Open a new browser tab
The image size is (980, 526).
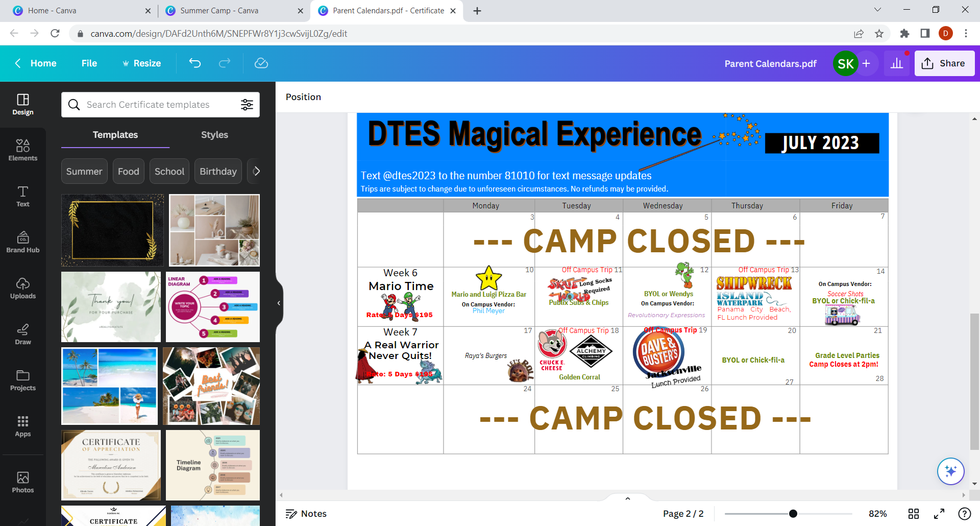pyautogui.click(x=477, y=11)
